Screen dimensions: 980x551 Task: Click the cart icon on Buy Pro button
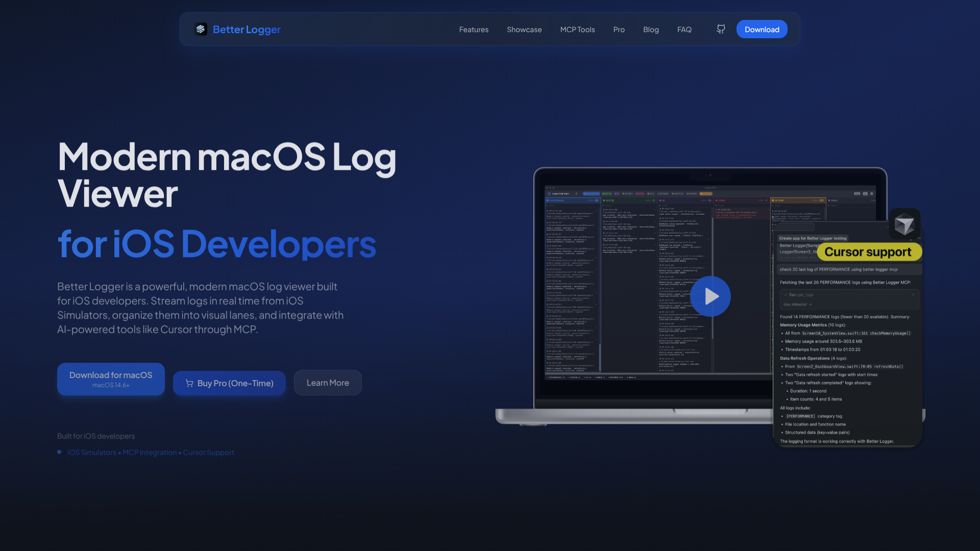point(188,383)
